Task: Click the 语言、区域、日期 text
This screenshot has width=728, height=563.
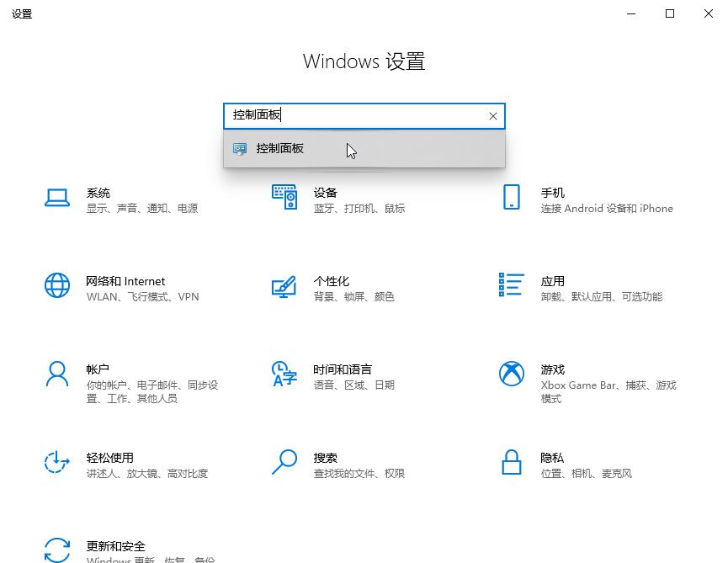Action: (353, 385)
